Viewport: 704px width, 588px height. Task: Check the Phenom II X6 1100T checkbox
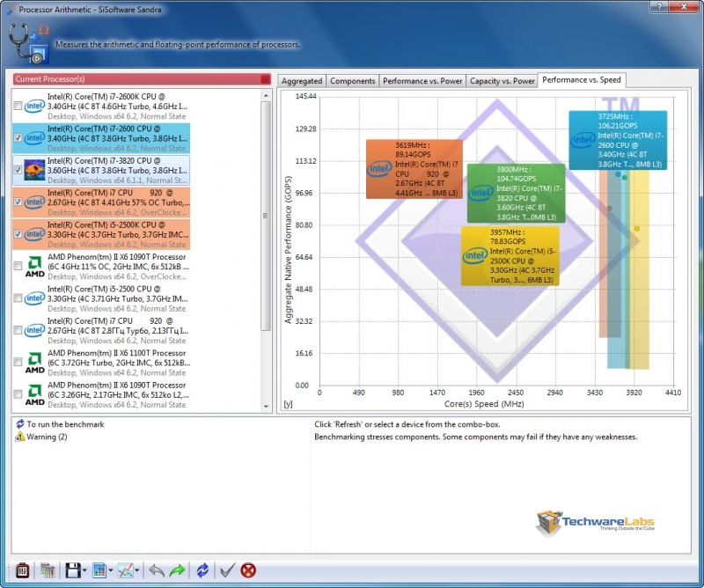pos(18,363)
